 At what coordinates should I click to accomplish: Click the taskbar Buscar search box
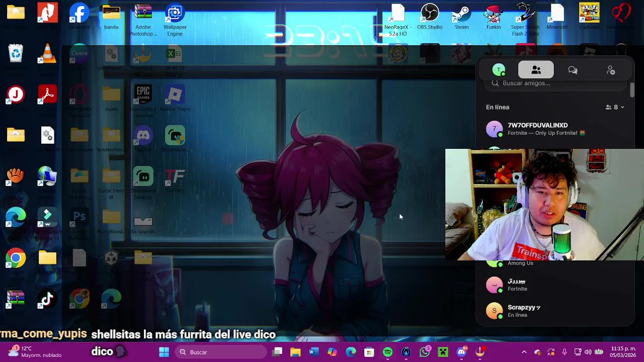[220, 352]
